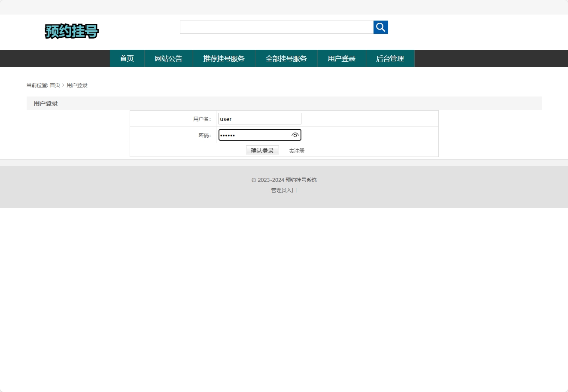
Task: Click inside the search input box
Action: (276, 27)
